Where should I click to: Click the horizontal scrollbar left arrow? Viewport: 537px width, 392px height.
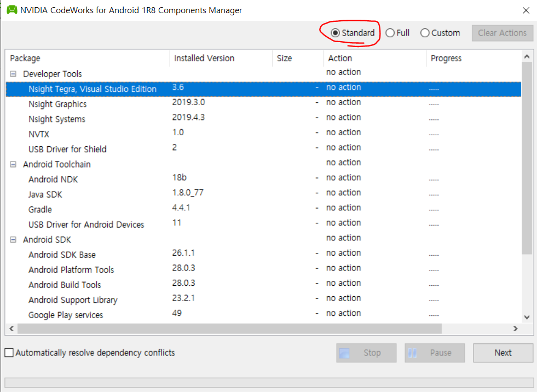click(x=11, y=329)
